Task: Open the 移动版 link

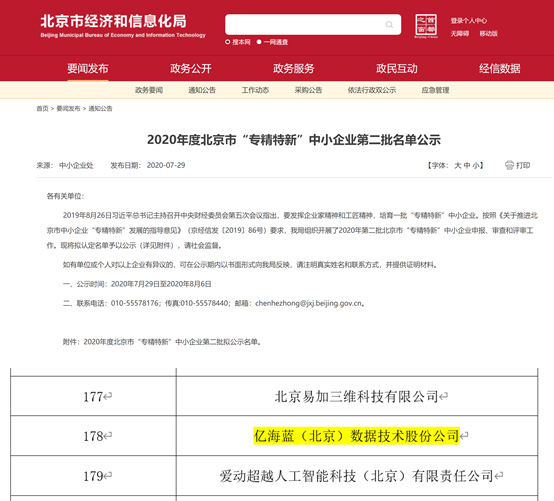Action: pyautogui.click(x=488, y=34)
